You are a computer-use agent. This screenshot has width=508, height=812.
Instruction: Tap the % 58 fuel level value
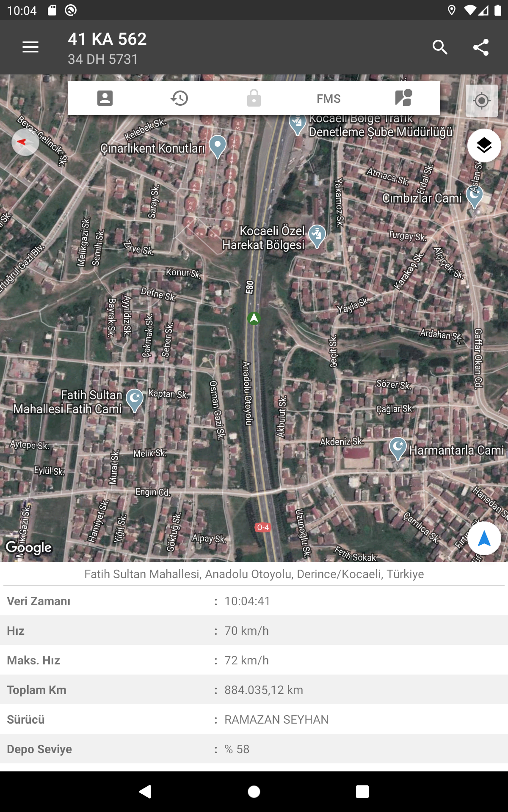[237, 749]
